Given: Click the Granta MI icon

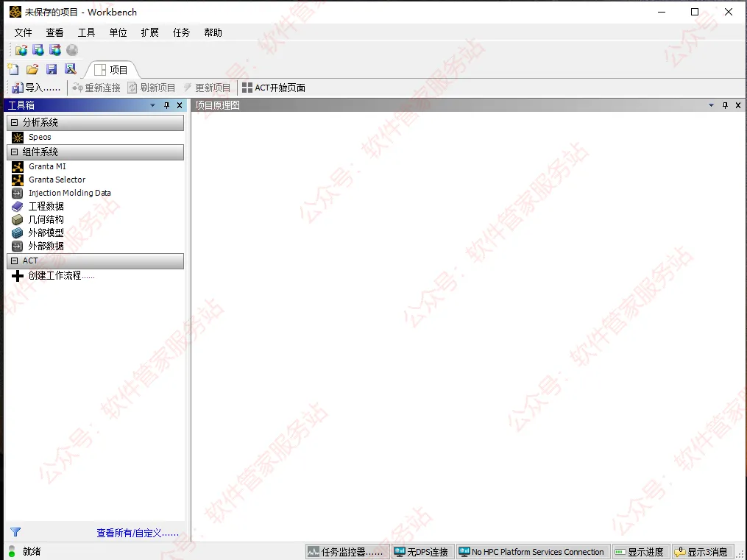Looking at the screenshot, I should (18, 166).
